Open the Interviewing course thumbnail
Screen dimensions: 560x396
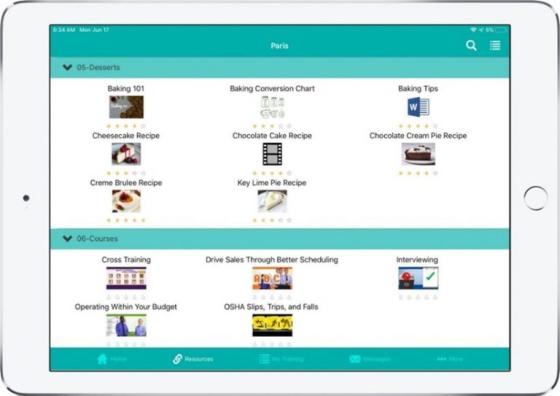click(x=418, y=278)
